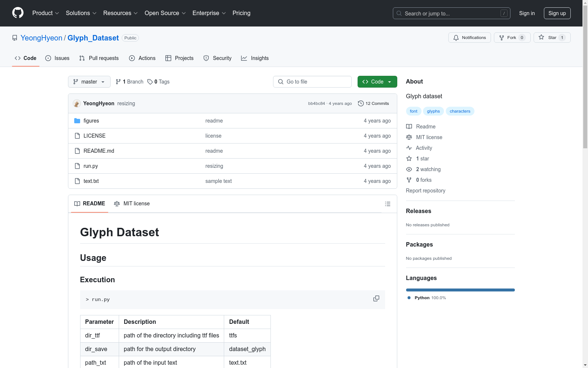Click the Go to file search field
This screenshot has width=588, height=368.
point(312,82)
